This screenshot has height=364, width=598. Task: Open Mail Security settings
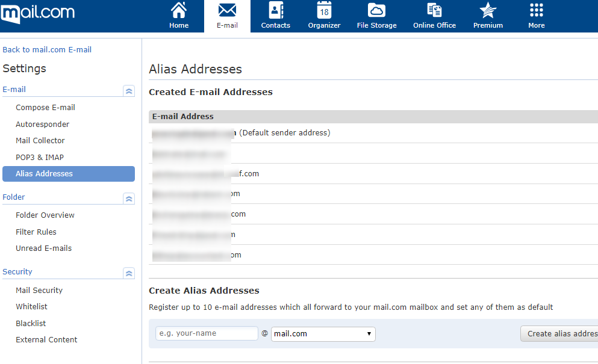pos(39,291)
